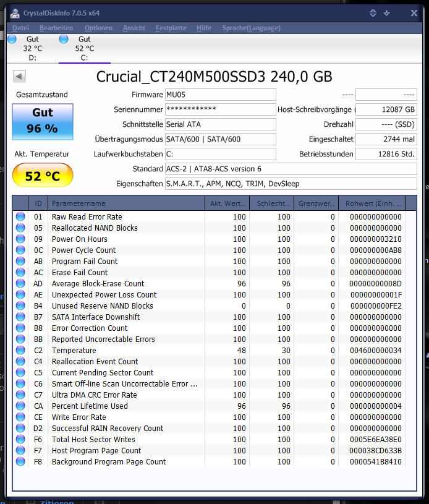Open the Sprache(Language) menu
The image size is (429, 504).
tap(252, 28)
